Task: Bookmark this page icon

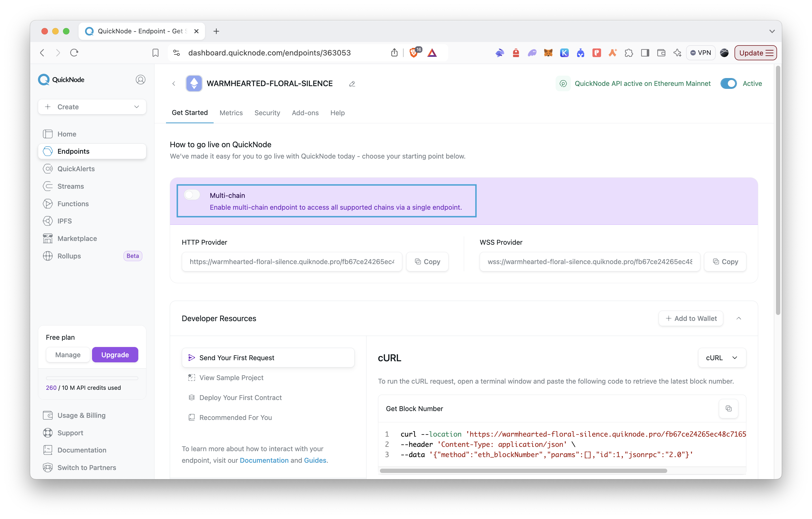Action: [156, 53]
